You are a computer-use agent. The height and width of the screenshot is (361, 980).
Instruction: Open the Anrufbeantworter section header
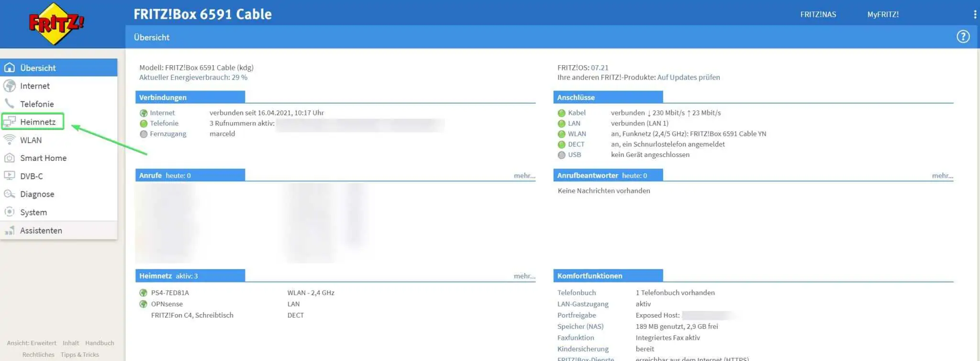coord(608,175)
